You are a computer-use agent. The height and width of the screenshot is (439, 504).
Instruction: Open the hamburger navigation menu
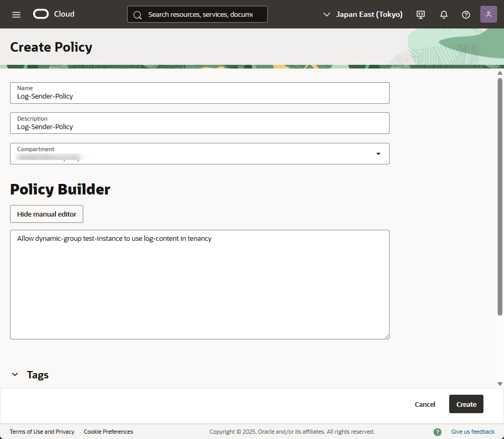pos(16,14)
